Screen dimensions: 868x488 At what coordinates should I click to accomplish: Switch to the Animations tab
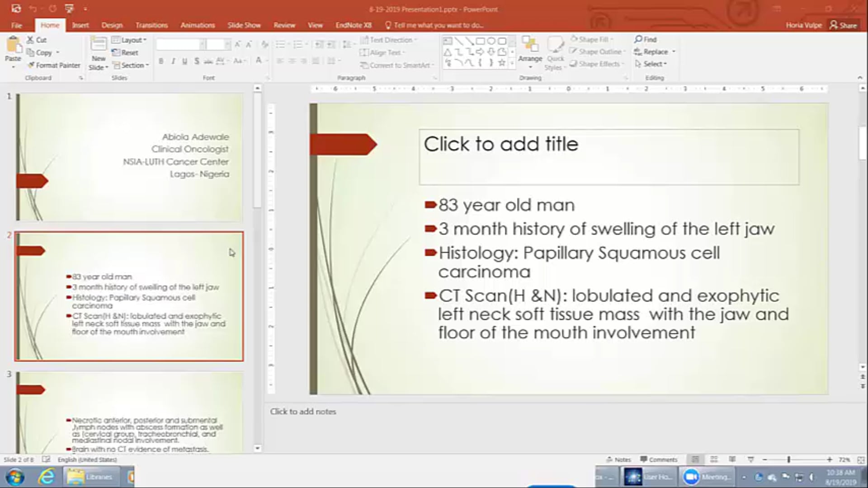(x=197, y=25)
